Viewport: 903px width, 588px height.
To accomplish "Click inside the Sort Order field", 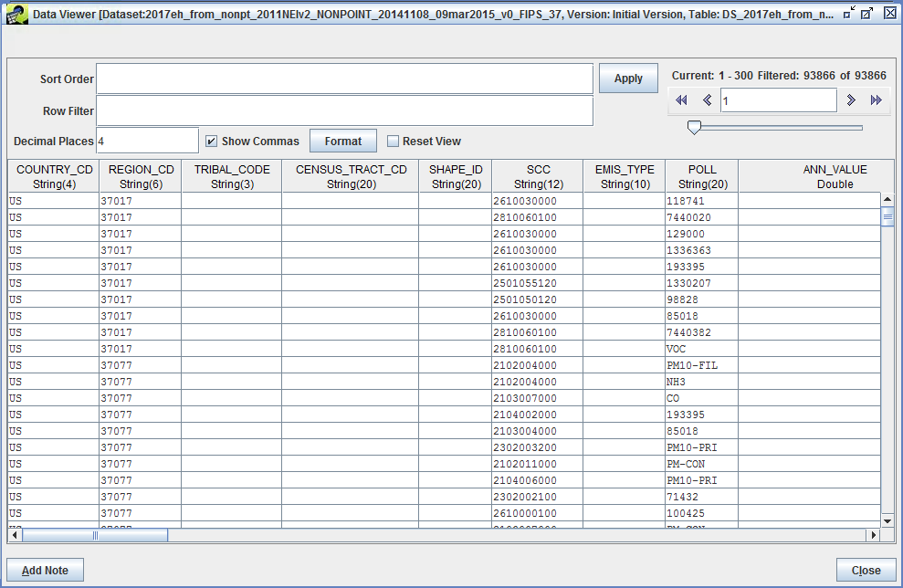I will [x=347, y=79].
